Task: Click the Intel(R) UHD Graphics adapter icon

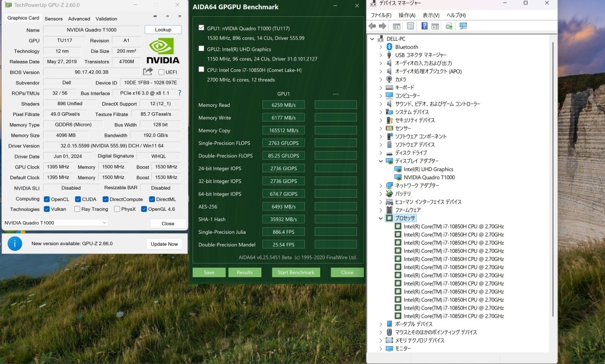Action: (x=398, y=169)
